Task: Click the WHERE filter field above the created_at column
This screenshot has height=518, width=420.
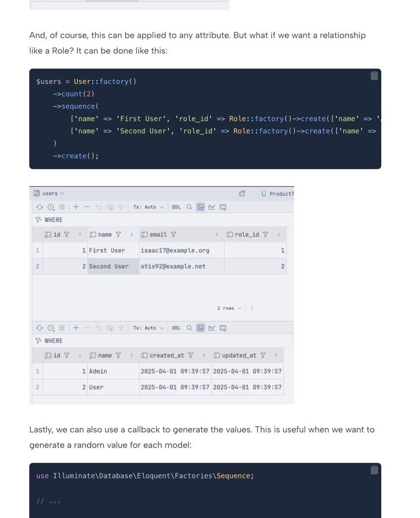Action: [x=163, y=341]
